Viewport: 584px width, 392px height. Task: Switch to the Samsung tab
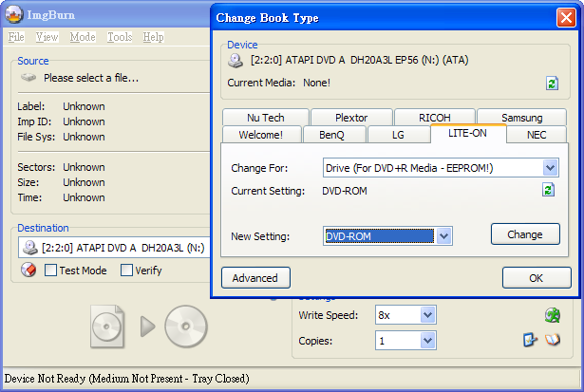coord(521,118)
